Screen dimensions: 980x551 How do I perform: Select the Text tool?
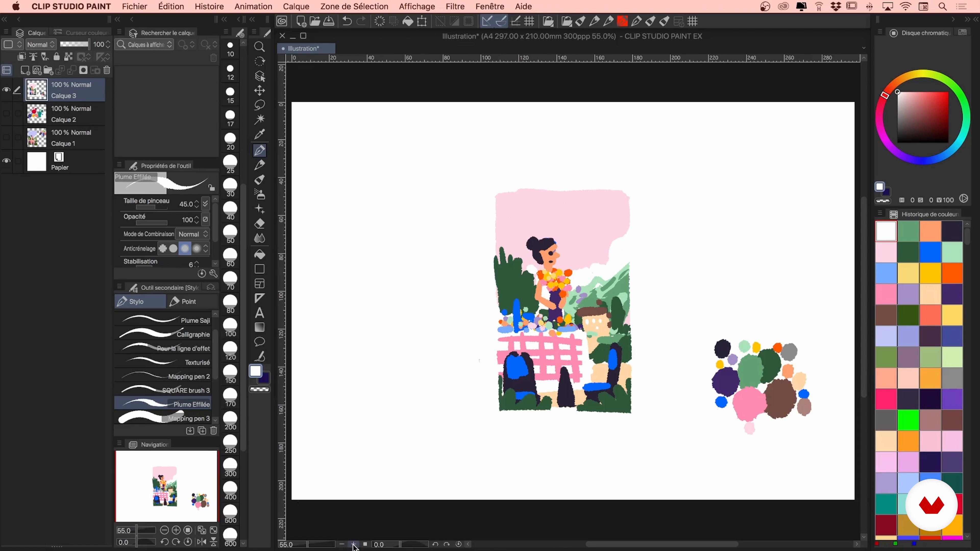coord(260,313)
